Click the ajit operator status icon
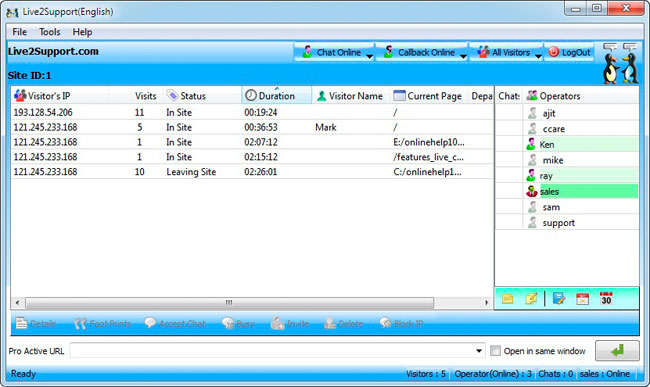 pyautogui.click(x=532, y=113)
